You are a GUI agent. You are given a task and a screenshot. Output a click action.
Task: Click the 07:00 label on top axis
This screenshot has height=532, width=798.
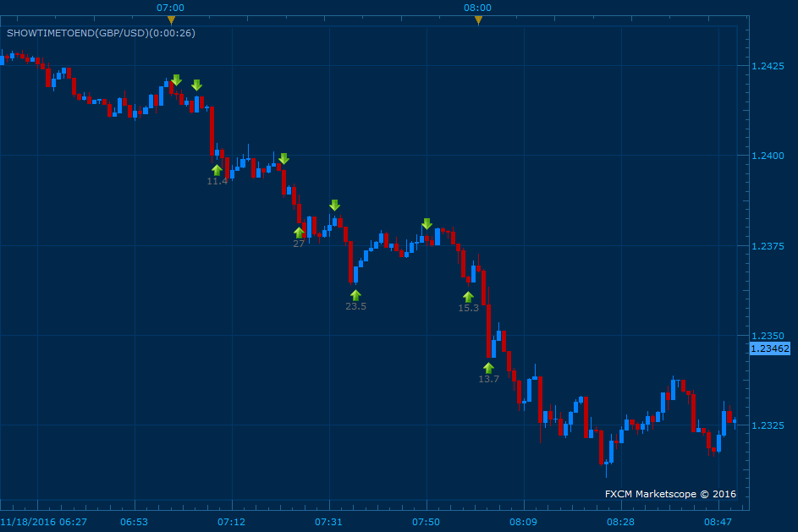[x=170, y=8]
